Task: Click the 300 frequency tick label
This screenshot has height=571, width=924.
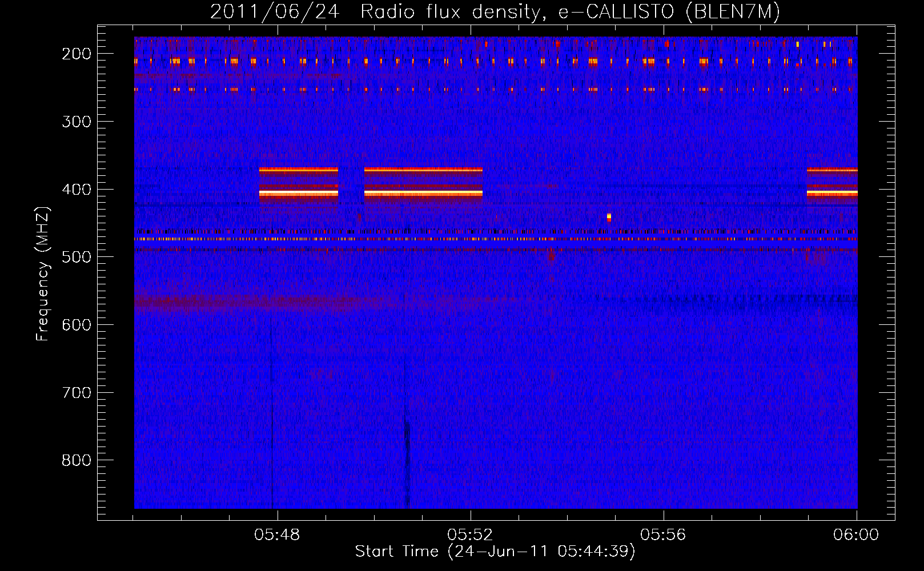Action: (77, 122)
